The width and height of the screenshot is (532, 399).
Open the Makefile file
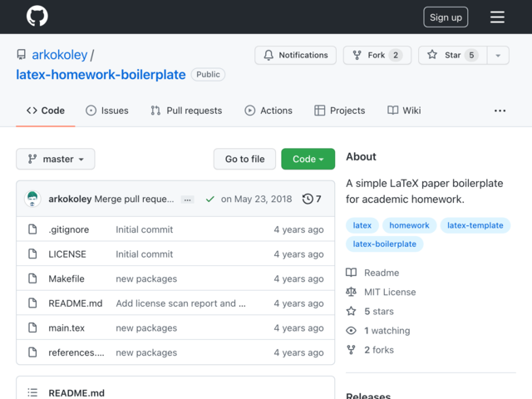click(x=66, y=279)
